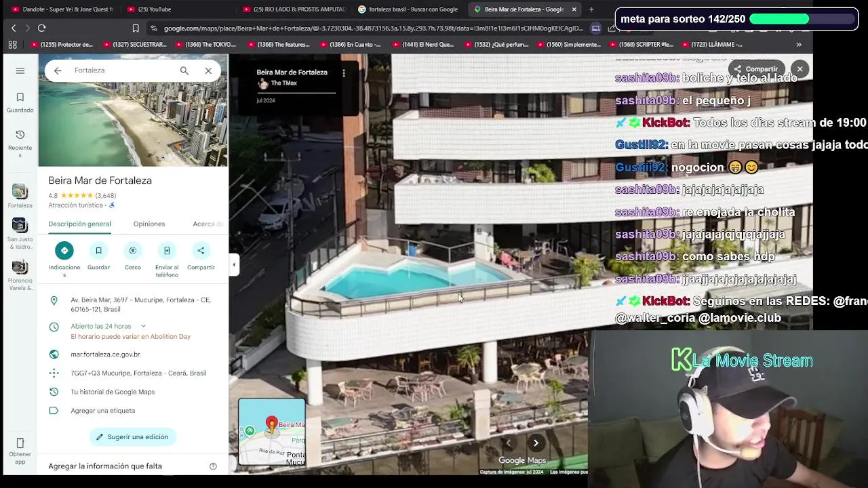The height and width of the screenshot is (488, 868).
Task: Show more bookmarks overflow chevron
Action: pyautogui.click(x=799, y=45)
